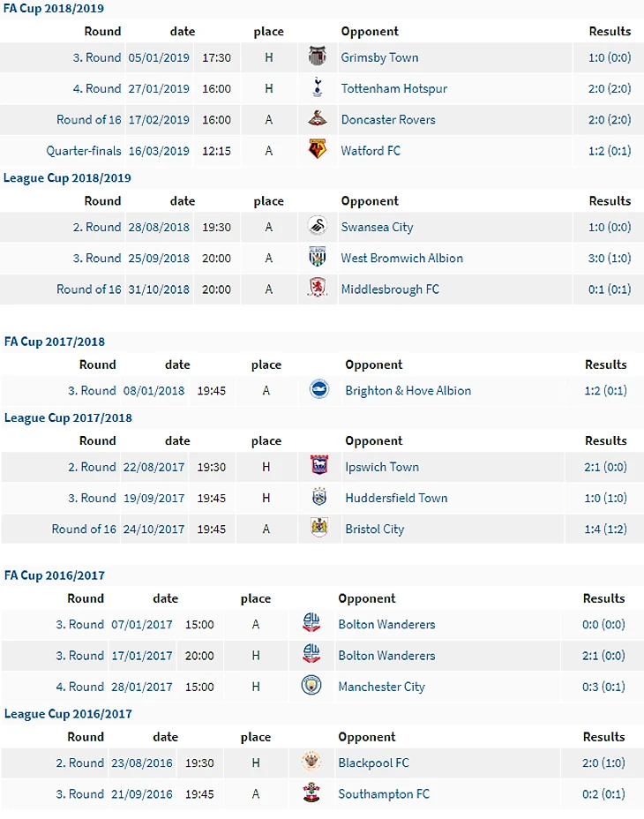Screen dimensions: 644x819
Task: Click the Watford FC club crest
Action: pyautogui.click(x=318, y=150)
